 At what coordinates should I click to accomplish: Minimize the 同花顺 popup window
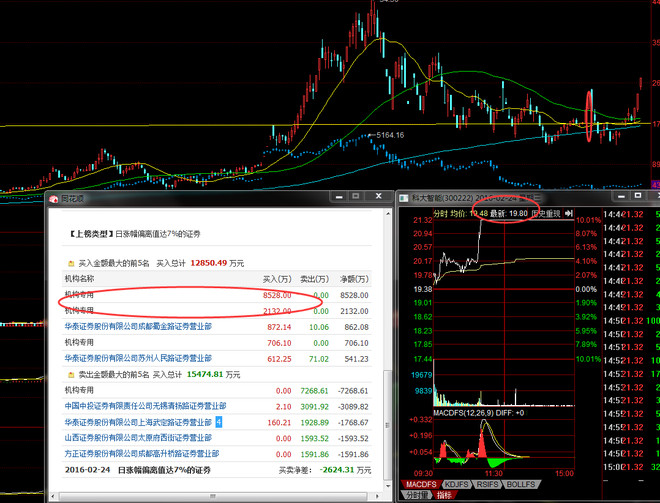pos(339,197)
